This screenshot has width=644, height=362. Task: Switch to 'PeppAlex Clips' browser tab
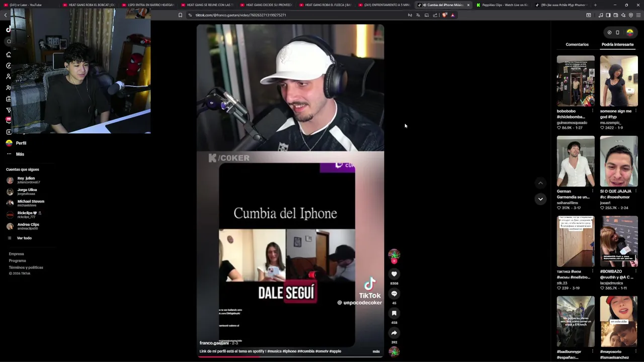pos(502,5)
